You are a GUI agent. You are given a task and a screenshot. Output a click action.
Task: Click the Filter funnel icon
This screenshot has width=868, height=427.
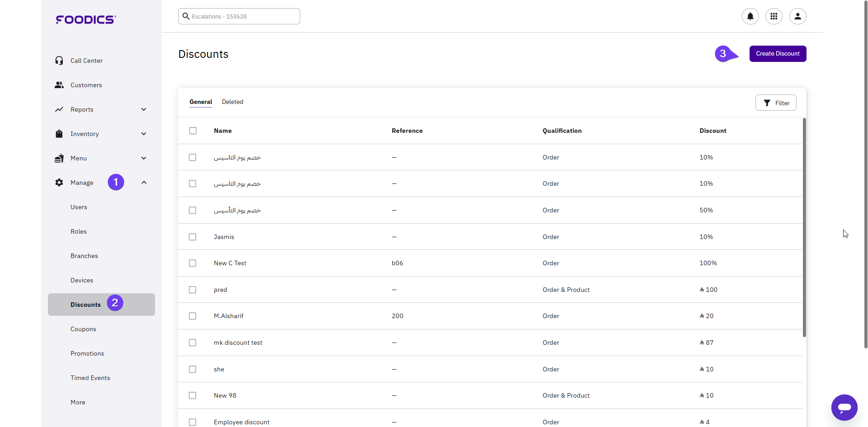tap(767, 103)
